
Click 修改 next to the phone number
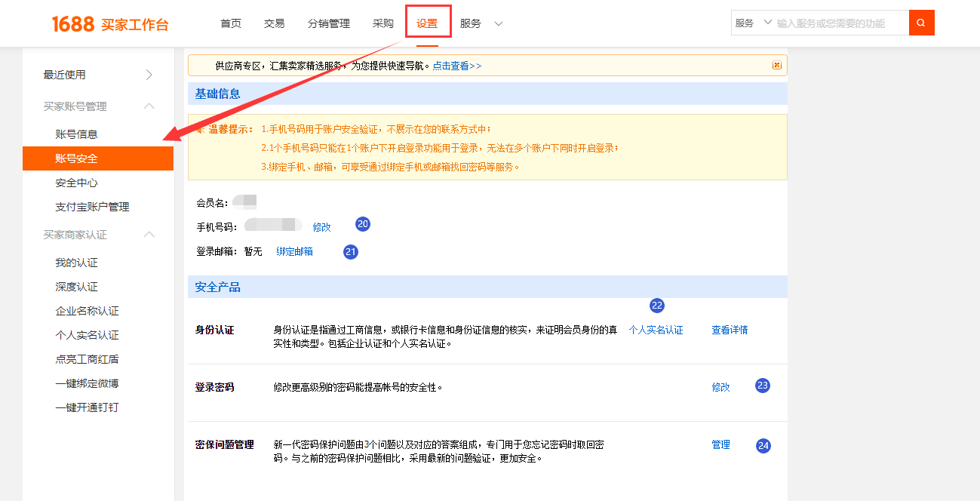(x=321, y=226)
